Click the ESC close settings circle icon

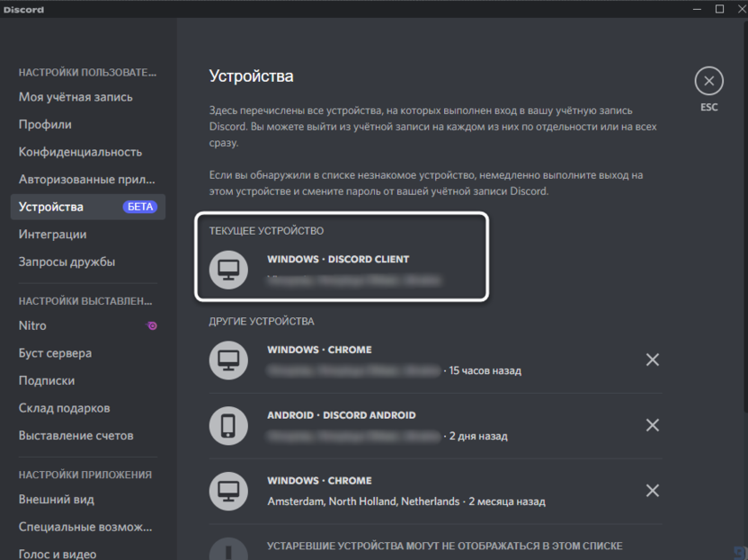(708, 81)
